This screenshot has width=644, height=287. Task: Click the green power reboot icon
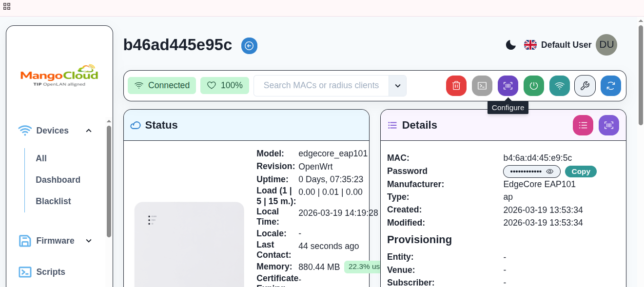(x=533, y=86)
